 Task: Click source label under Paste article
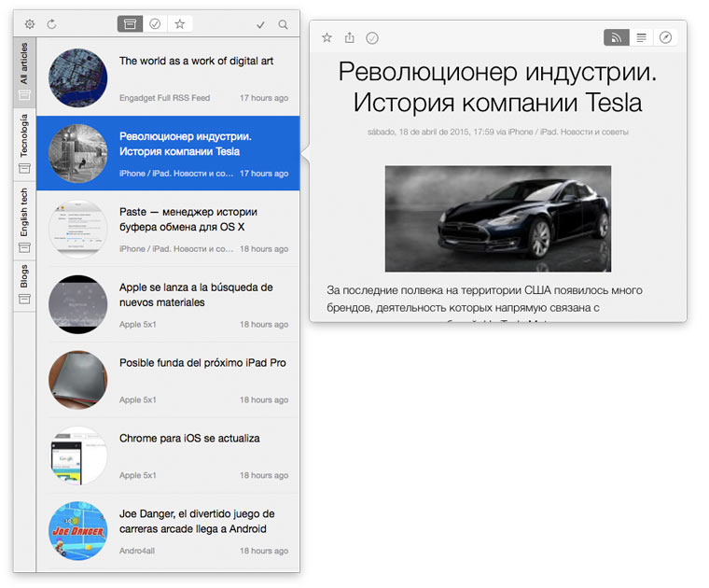(176, 249)
